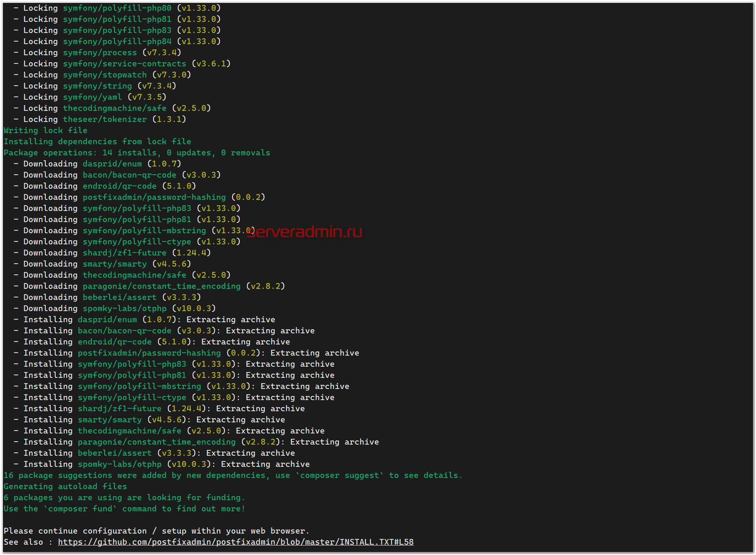
Task: Click endroid/qr-code in the Downloading line
Action: click(119, 186)
